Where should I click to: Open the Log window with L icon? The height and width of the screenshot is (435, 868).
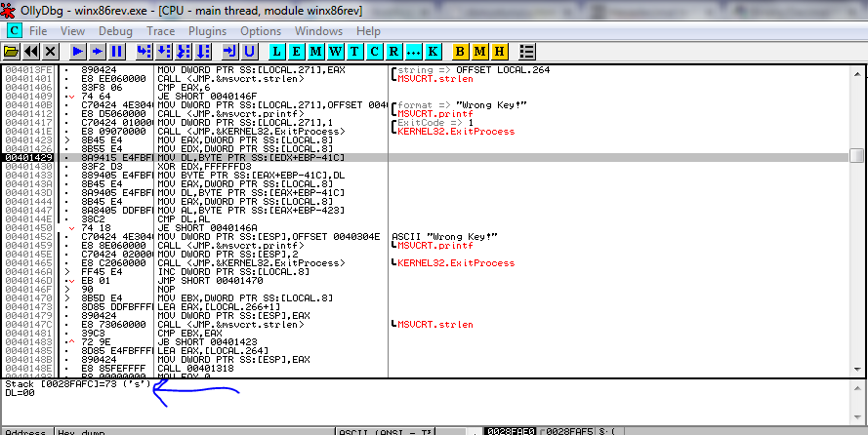pyautogui.click(x=277, y=52)
